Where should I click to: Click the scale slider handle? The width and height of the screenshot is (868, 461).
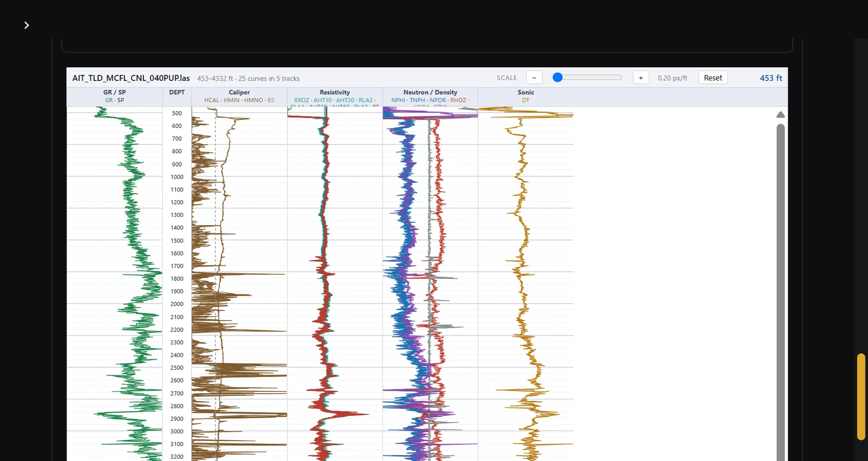[x=557, y=78]
